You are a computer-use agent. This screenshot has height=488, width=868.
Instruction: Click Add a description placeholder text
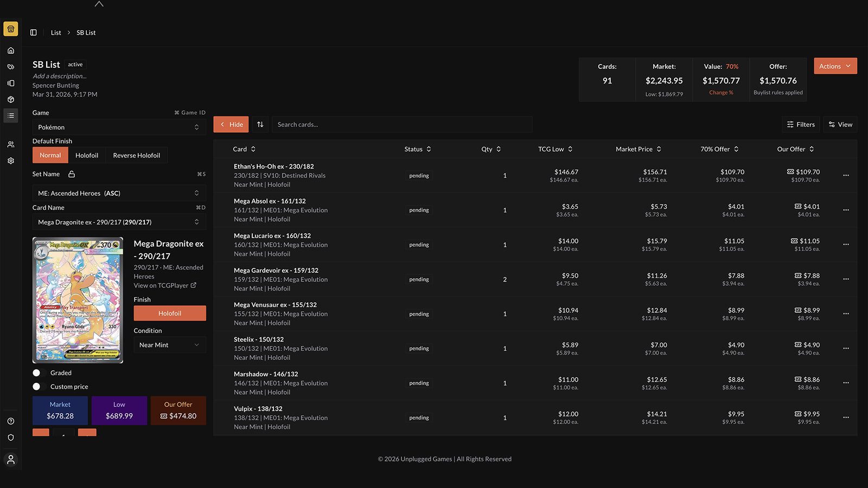click(x=59, y=76)
